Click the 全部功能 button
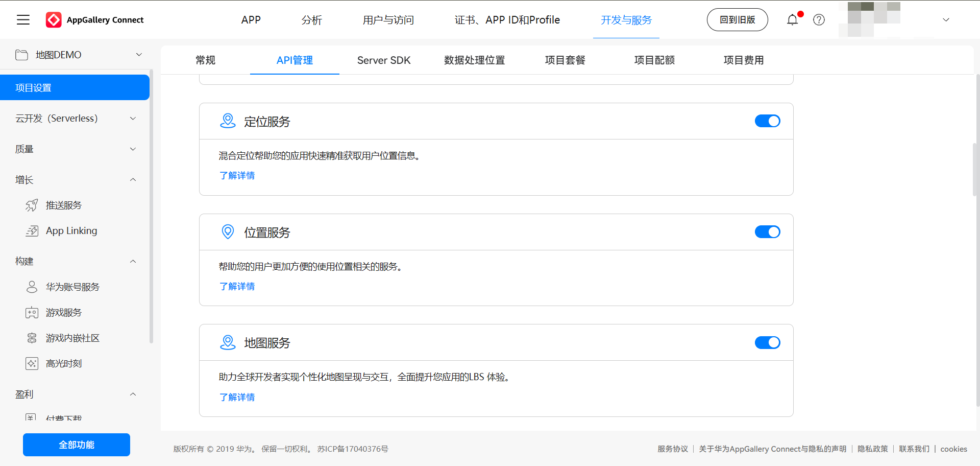980x466 pixels. [77, 445]
